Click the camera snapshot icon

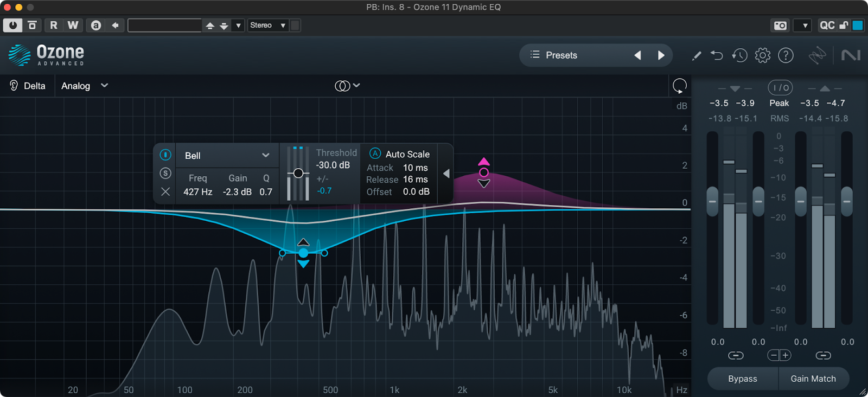click(x=780, y=25)
